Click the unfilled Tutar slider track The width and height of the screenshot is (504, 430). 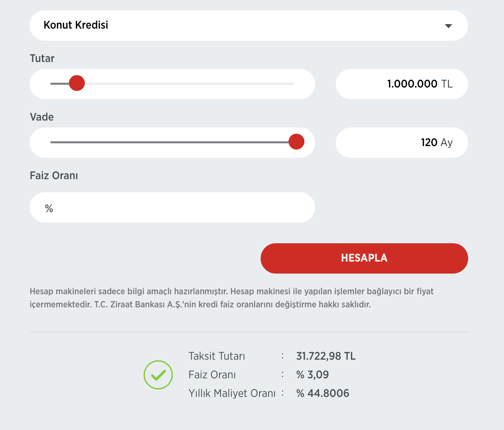click(190, 84)
